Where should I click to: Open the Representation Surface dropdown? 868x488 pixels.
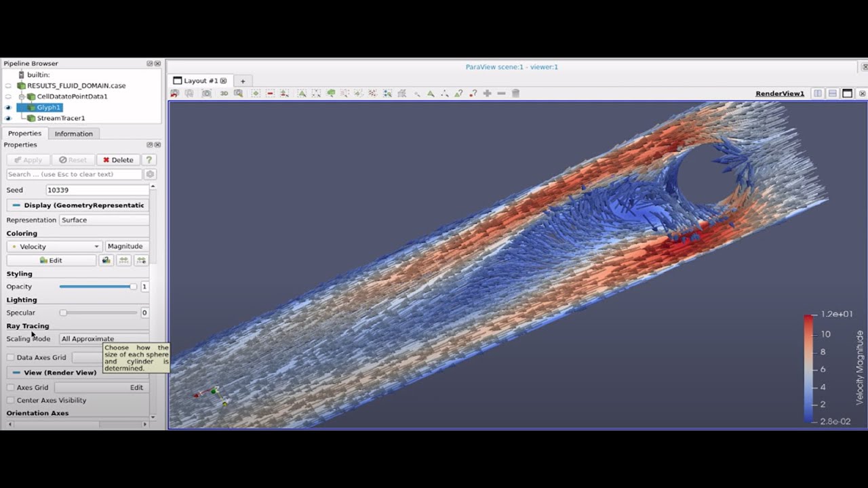tap(104, 220)
